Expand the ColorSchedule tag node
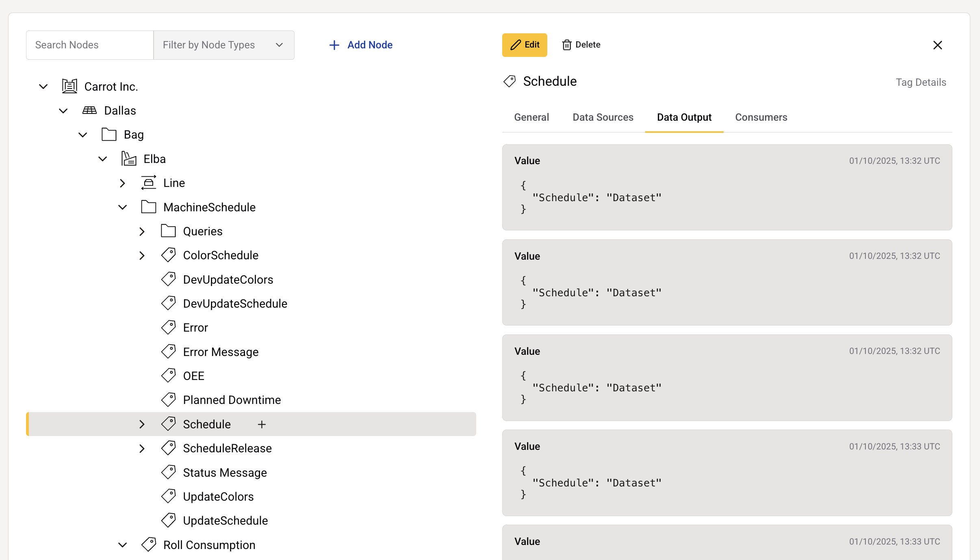The image size is (980, 560). (x=142, y=255)
